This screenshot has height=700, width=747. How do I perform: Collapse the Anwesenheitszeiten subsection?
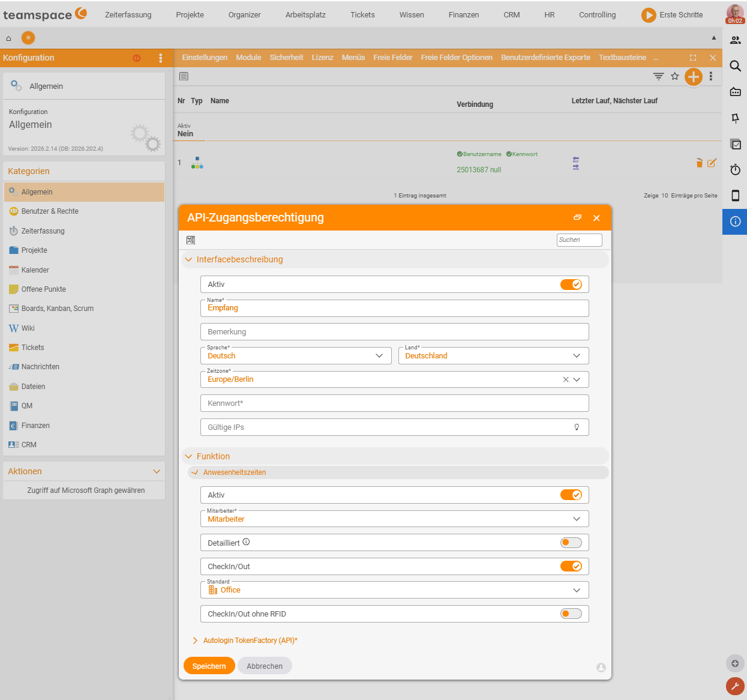click(194, 472)
